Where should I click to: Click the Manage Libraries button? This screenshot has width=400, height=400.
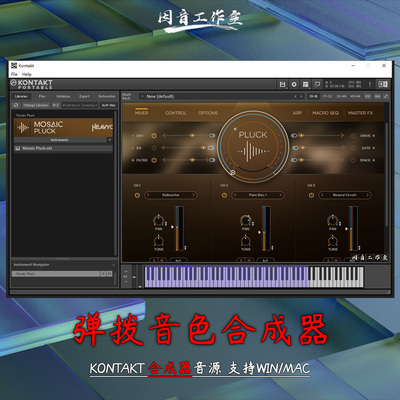point(36,105)
